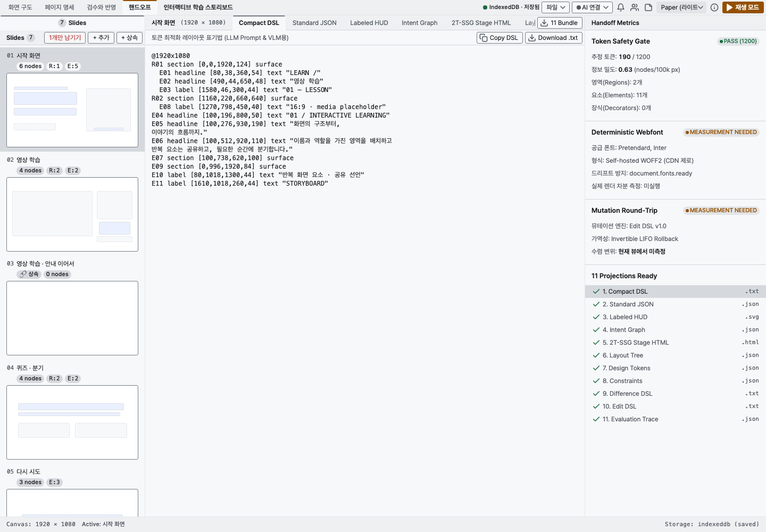
Task: Open the collaborators people icon
Action: 635,7
